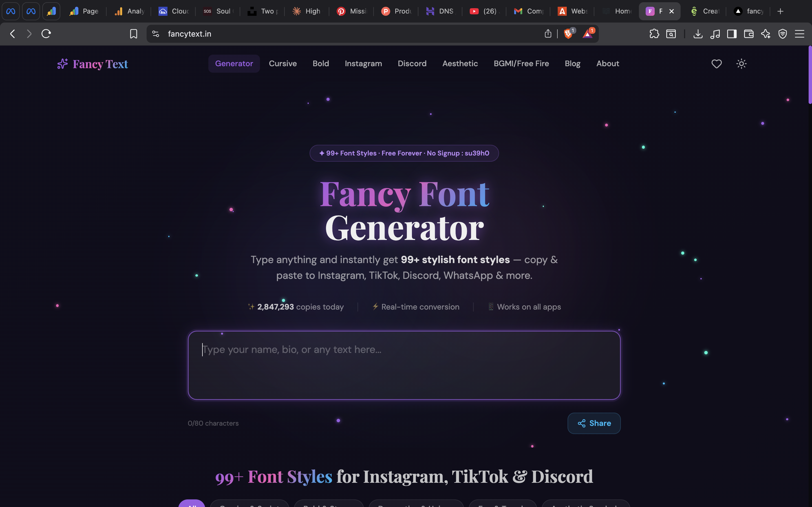Open the BGMI/Free Fire section

[x=521, y=63]
